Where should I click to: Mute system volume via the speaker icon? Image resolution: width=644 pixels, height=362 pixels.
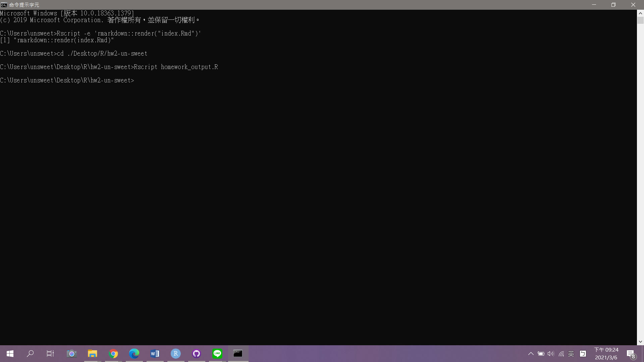tap(551, 354)
